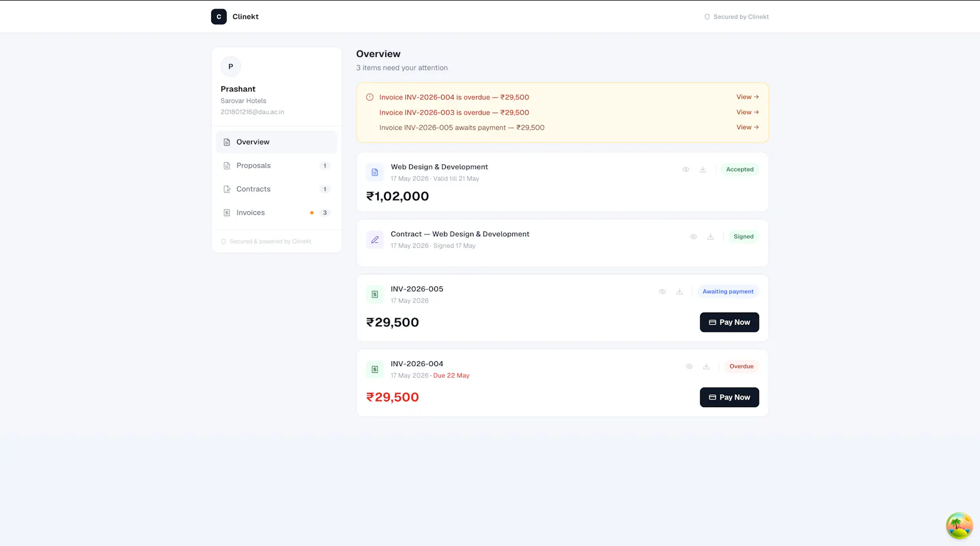Viewport: 980px width, 546px height.
Task: Pay Now for invoice INV-2026-005
Action: pyautogui.click(x=729, y=323)
